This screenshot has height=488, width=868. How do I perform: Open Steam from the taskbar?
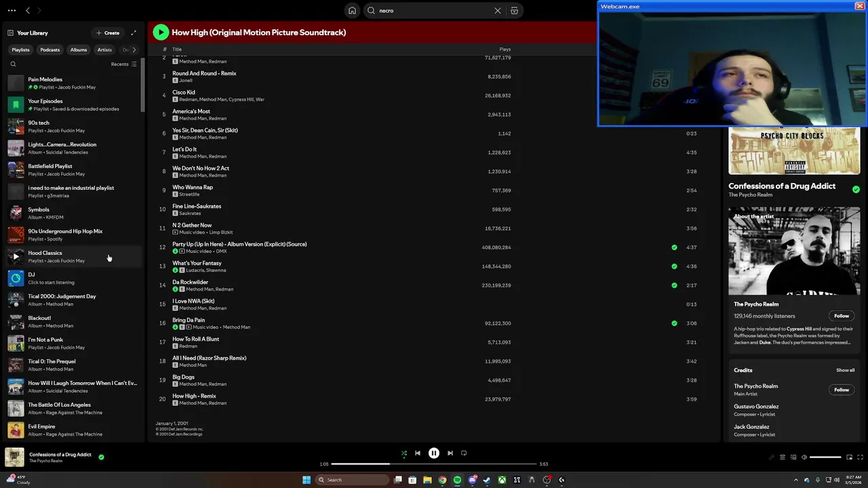tap(487, 480)
